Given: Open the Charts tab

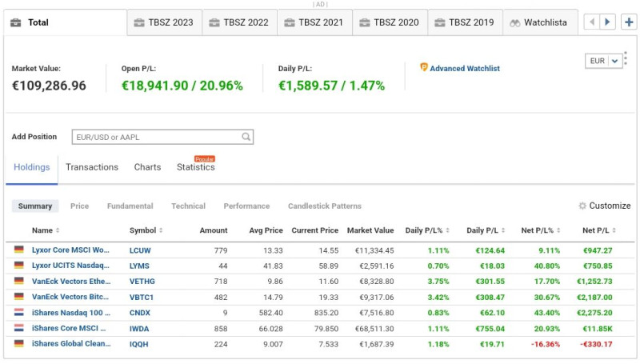Looking at the screenshot, I should click(147, 167).
